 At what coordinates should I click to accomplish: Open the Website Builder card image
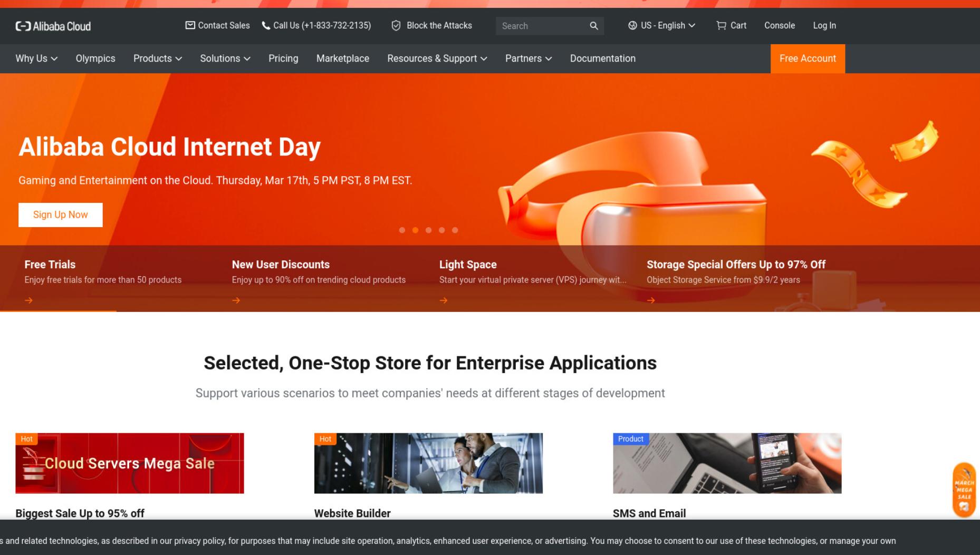[428, 463]
